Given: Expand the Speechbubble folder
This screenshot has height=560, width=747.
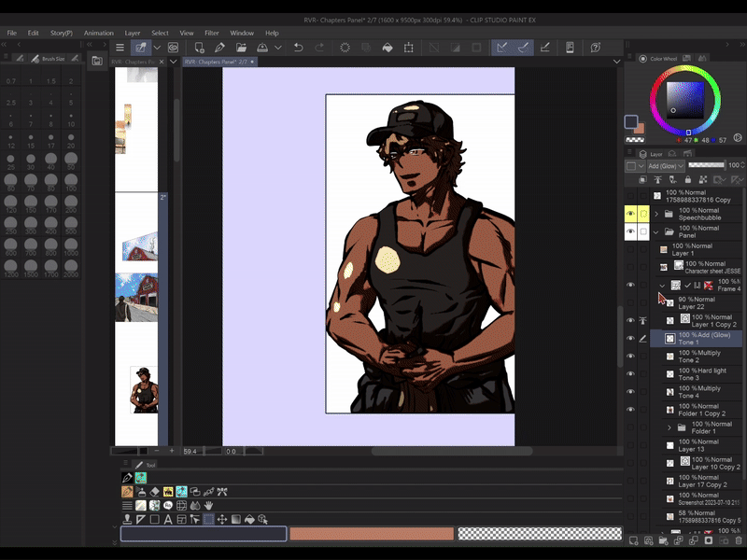Looking at the screenshot, I should click(x=656, y=214).
